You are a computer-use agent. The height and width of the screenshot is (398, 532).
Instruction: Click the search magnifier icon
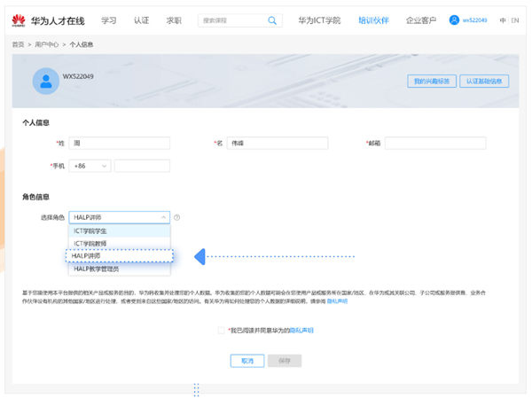point(272,20)
